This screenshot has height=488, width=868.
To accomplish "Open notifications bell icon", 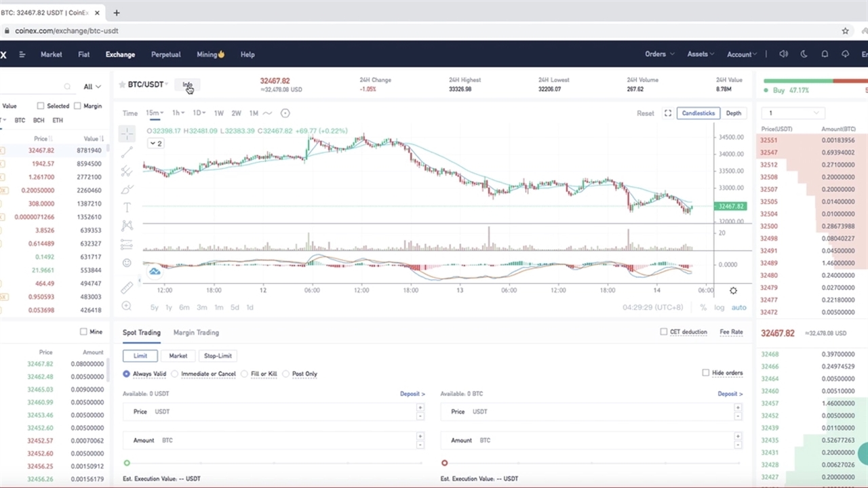I will click(825, 54).
